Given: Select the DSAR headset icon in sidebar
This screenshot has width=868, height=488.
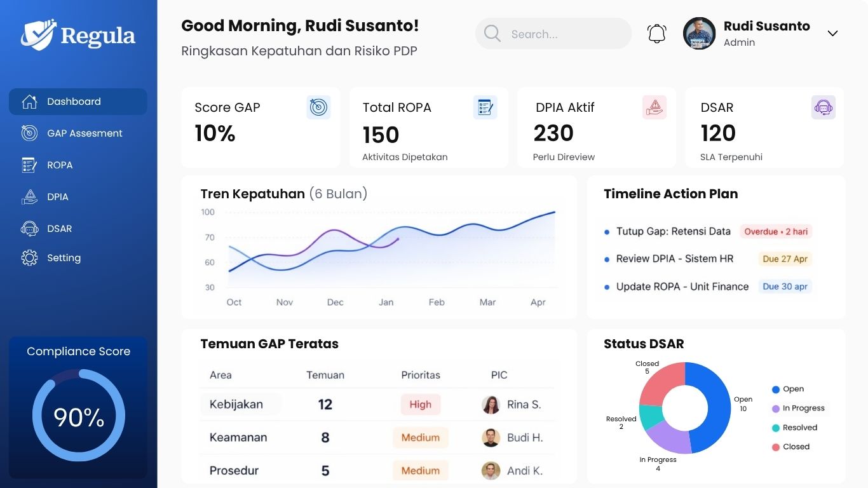Looking at the screenshot, I should [29, 228].
